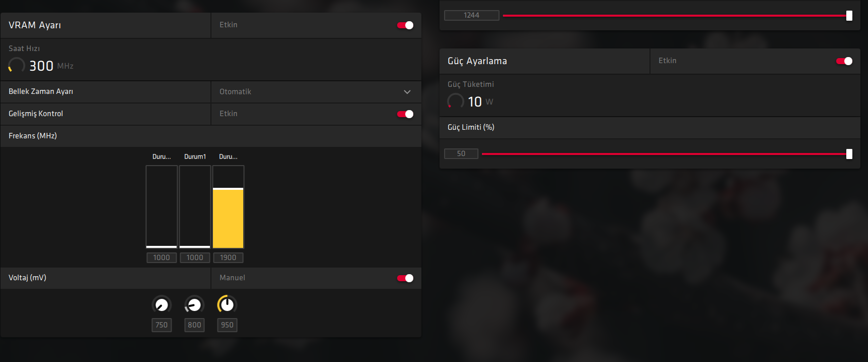Click the Güç Tüketimi gauge icon
868x362 pixels.
click(x=456, y=101)
